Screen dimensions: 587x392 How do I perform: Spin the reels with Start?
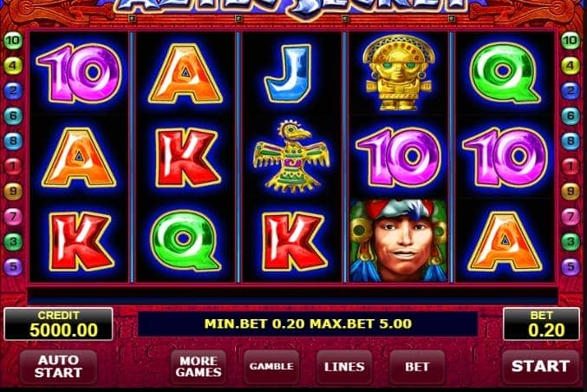pos(540,367)
